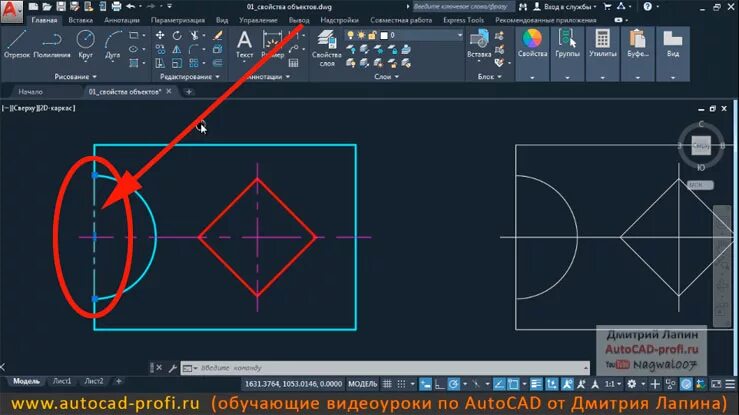Open the rectangle tool dropdown arrow
The width and height of the screenshot is (739, 415).
point(144,35)
